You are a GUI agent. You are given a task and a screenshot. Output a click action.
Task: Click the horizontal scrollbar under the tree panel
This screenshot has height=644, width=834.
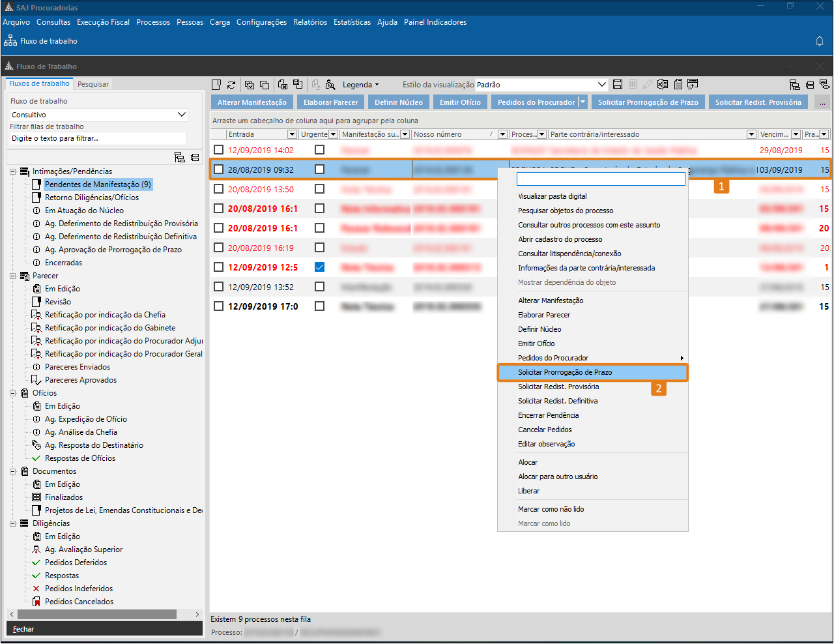[x=98, y=614]
